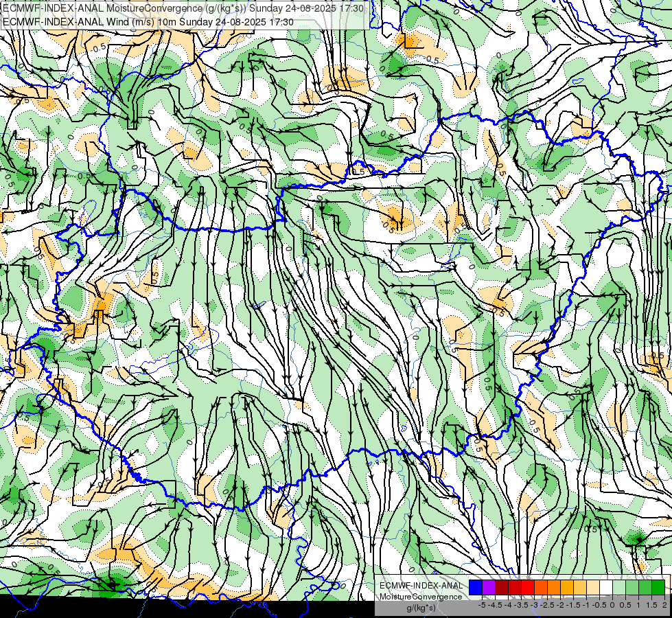Click the purple legend color swatch
The height and width of the screenshot is (618, 672).
click(489, 588)
